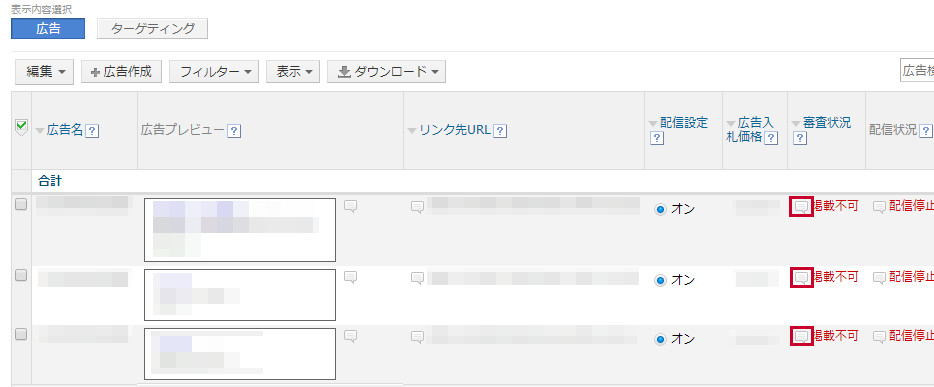Open the フィルター dropdown menu

(214, 71)
